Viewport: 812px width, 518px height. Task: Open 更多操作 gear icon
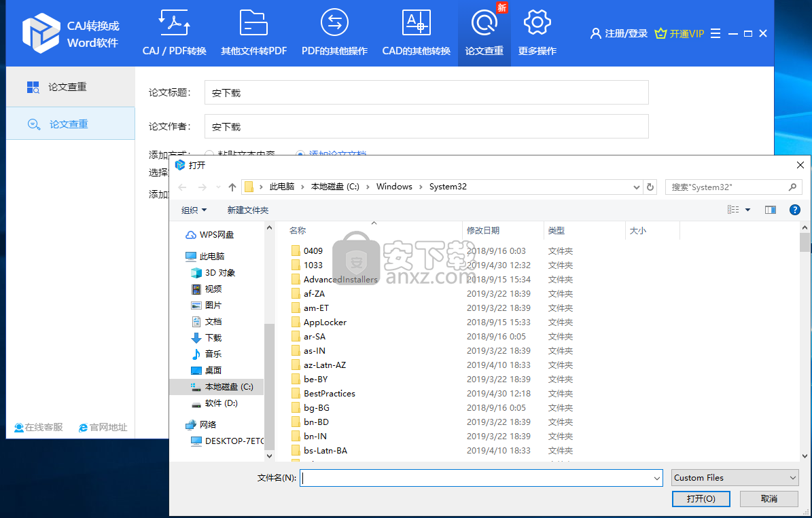coord(537,33)
